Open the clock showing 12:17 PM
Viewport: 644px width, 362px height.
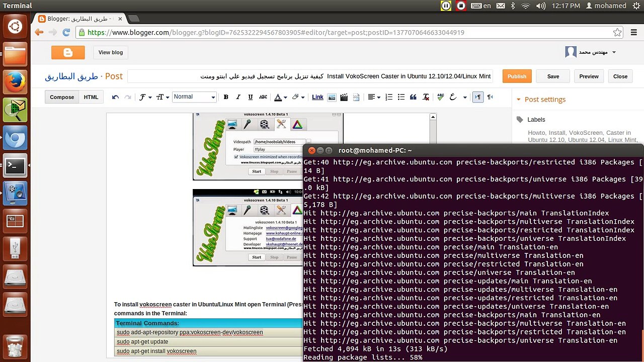pos(566,6)
